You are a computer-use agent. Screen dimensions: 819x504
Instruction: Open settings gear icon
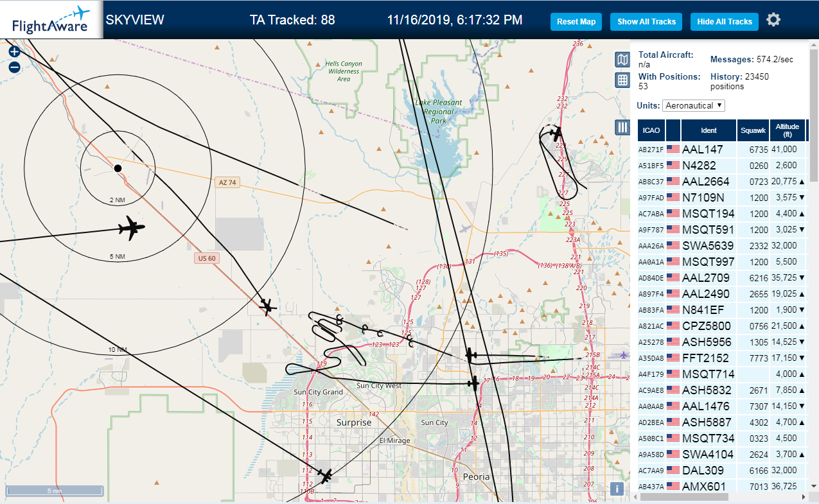[773, 20]
